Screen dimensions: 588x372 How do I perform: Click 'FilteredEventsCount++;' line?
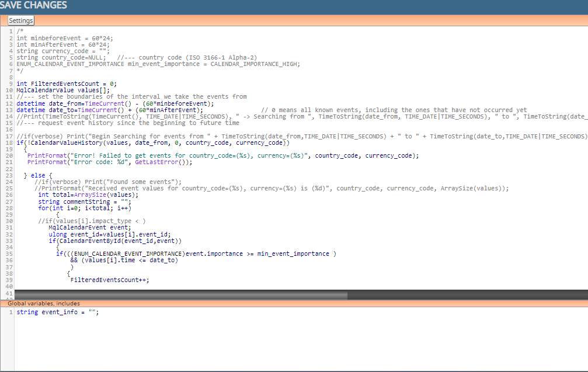pos(110,280)
